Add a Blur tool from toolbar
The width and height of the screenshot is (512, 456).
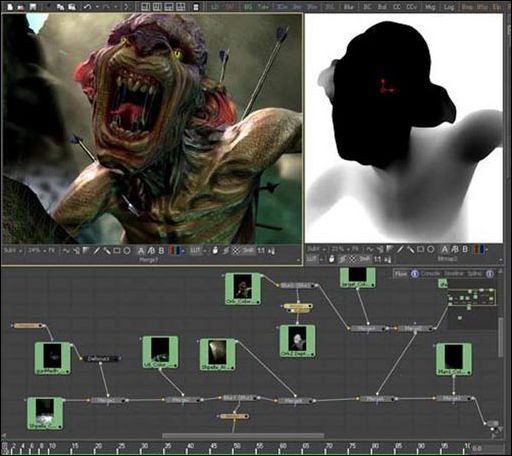tap(348, 7)
